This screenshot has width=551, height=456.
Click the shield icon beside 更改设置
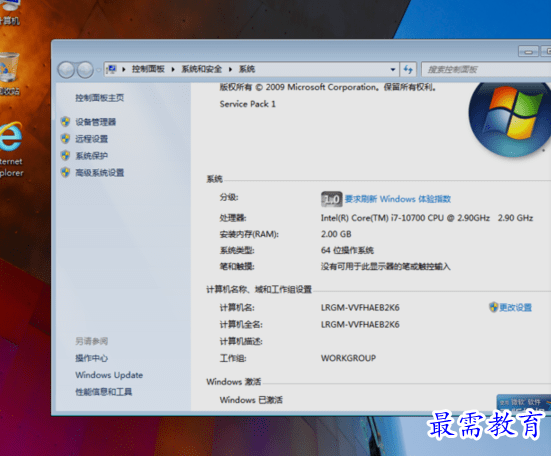(x=493, y=307)
